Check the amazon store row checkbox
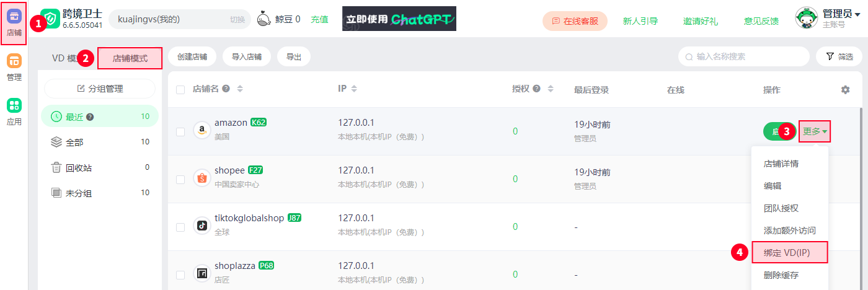This screenshot has width=868, height=290. click(180, 131)
